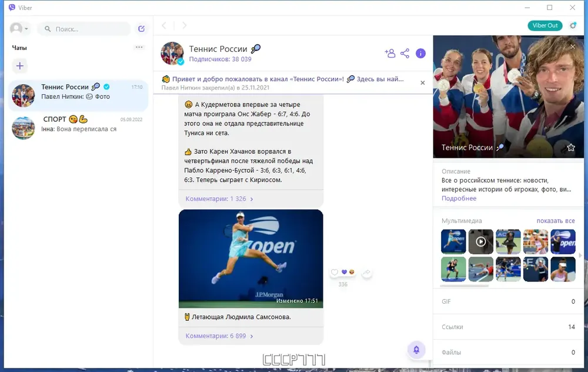Forward the Samsonova photo message
588x372 pixels.
(x=367, y=273)
